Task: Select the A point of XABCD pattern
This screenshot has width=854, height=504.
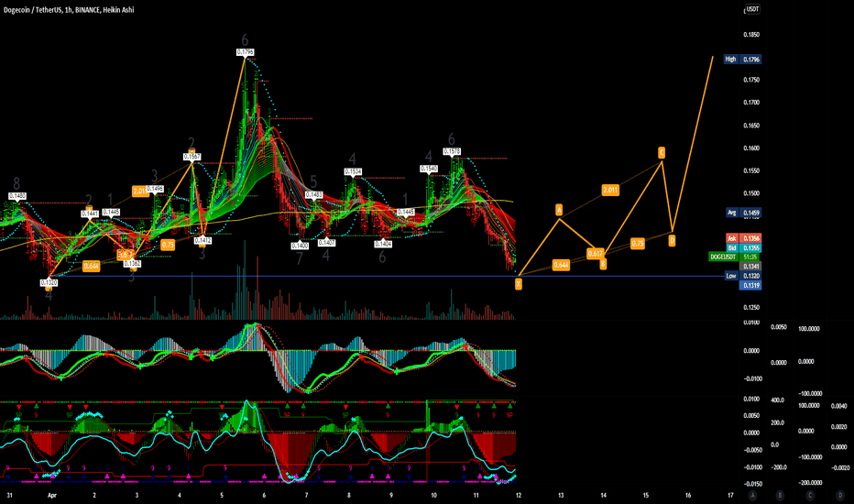Action: 559,210
